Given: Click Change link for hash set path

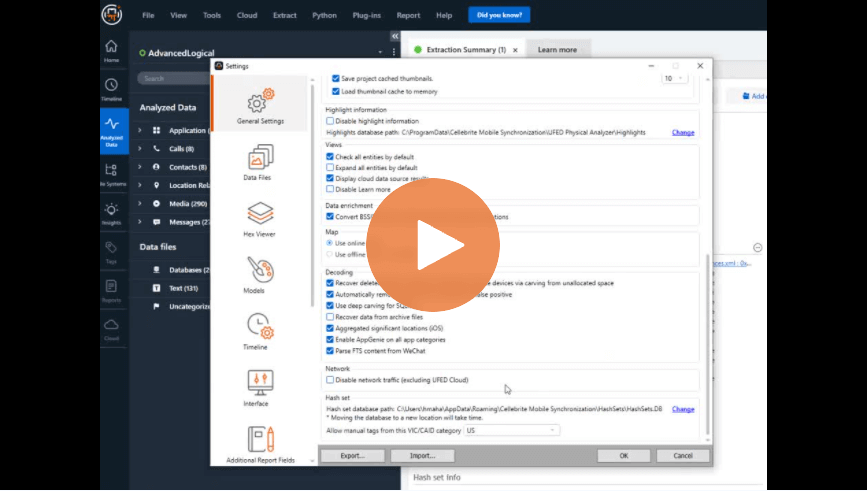Looking at the screenshot, I should pyautogui.click(x=683, y=409).
